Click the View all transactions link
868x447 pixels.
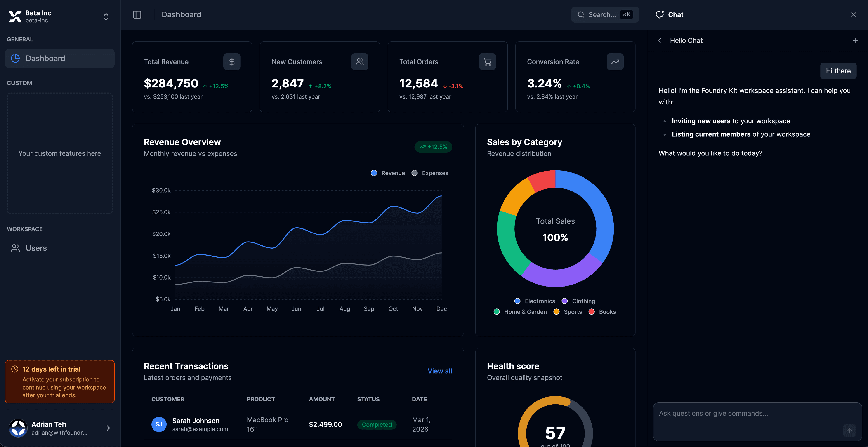[439, 371]
